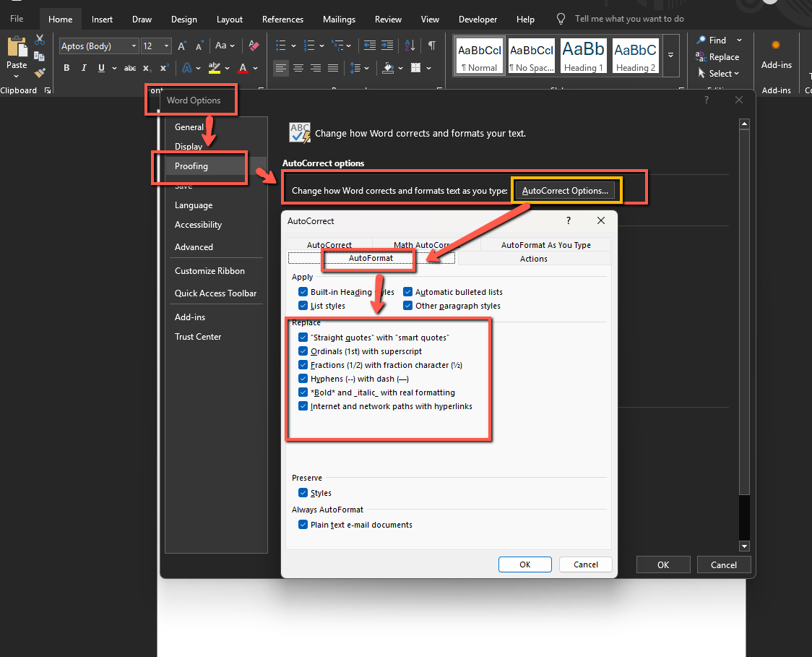This screenshot has height=657, width=812.
Task: Uncheck Built-in Heading styles
Action: point(303,292)
